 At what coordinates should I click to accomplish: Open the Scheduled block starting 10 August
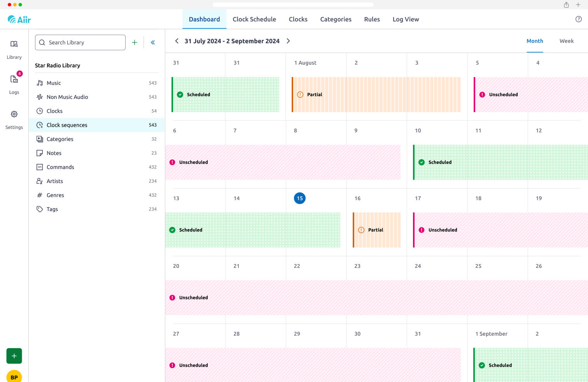[500, 162]
